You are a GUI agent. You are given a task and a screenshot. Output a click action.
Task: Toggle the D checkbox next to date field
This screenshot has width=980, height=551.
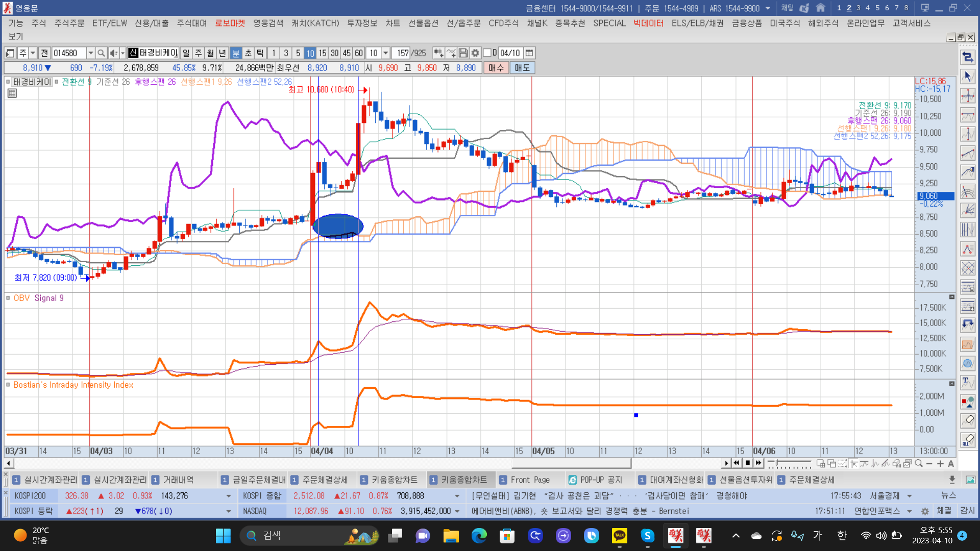click(487, 53)
